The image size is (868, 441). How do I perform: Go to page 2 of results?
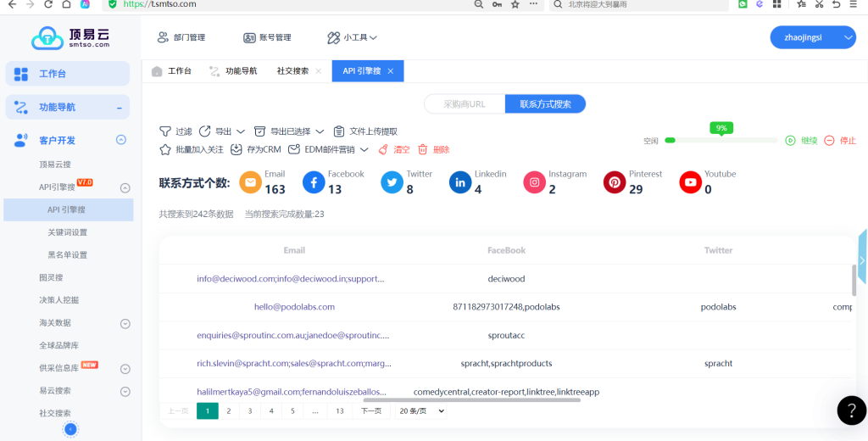(x=228, y=411)
